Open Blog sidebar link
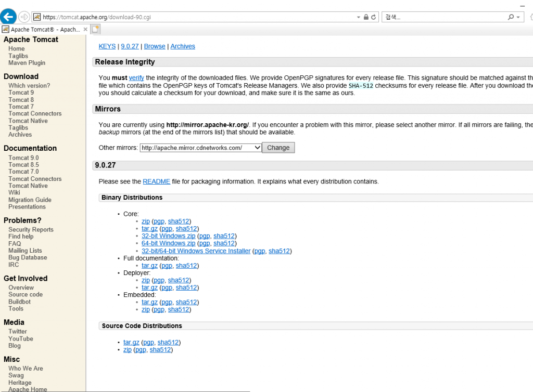Screen dimensions: 533x392 pos(15,346)
